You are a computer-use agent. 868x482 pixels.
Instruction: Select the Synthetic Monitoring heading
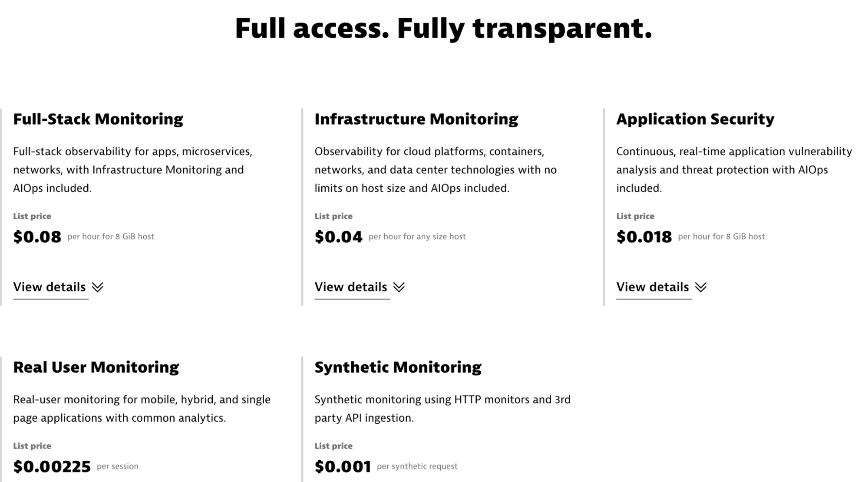398,367
